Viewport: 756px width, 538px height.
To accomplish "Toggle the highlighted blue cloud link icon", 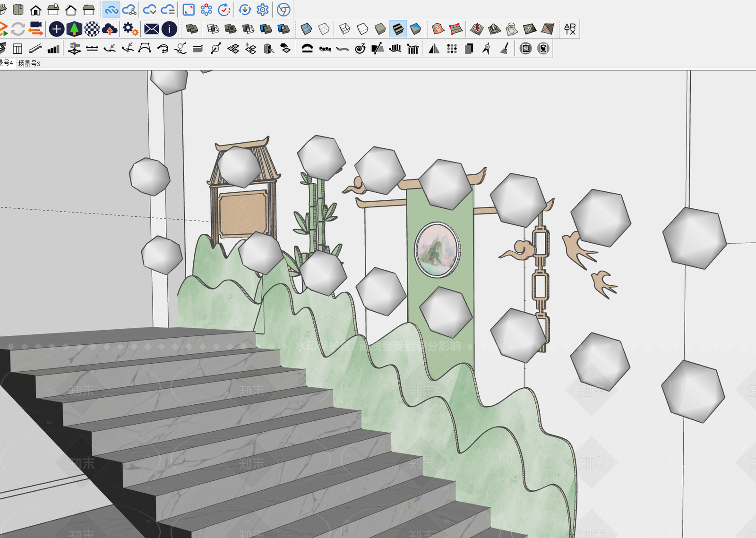I will [x=112, y=9].
